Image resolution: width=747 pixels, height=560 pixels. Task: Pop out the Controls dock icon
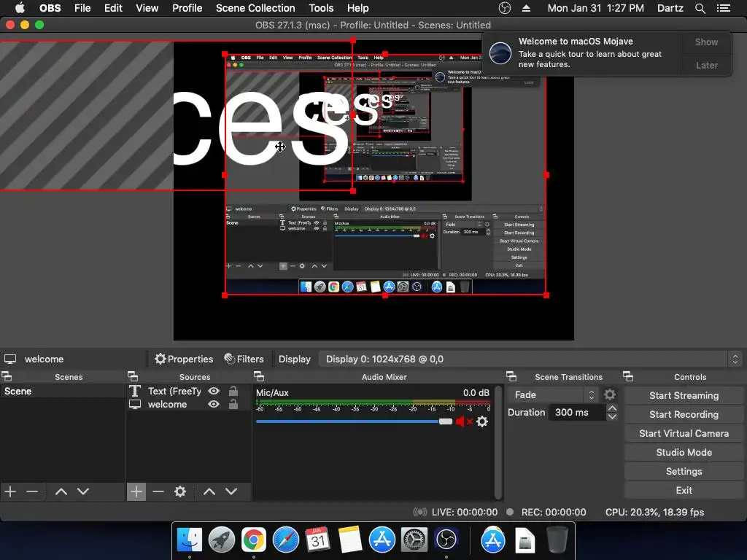coord(628,377)
